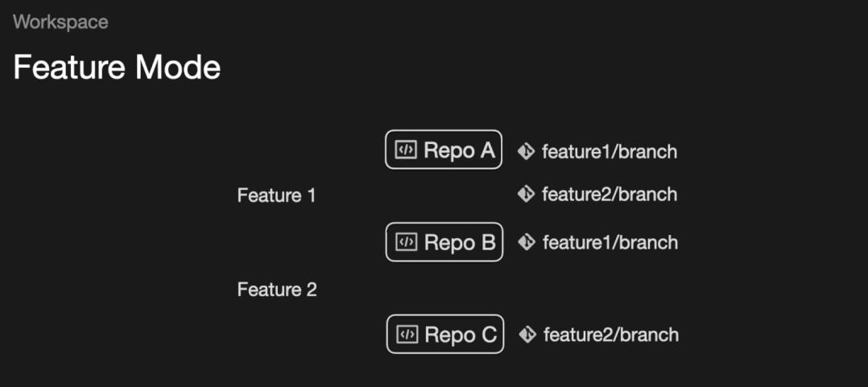Click the Workspace breadcrumb label
Image resolution: width=868 pixels, height=387 pixels.
tap(60, 22)
